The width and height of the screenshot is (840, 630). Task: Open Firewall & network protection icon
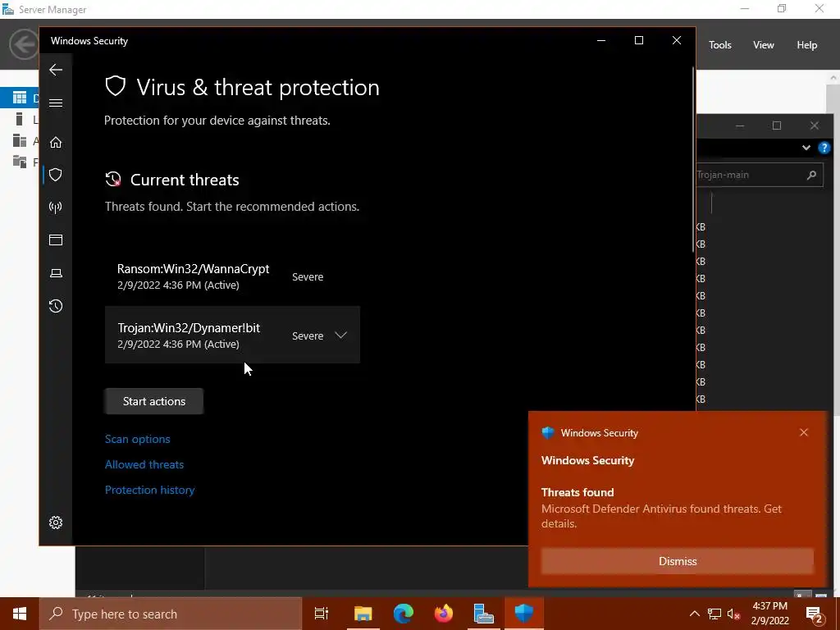[x=56, y=208]
